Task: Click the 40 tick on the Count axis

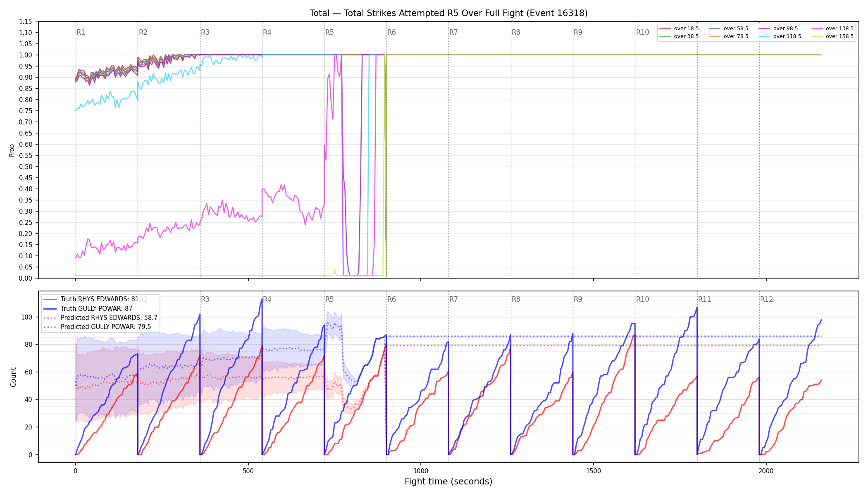Action: coord(29,399)
